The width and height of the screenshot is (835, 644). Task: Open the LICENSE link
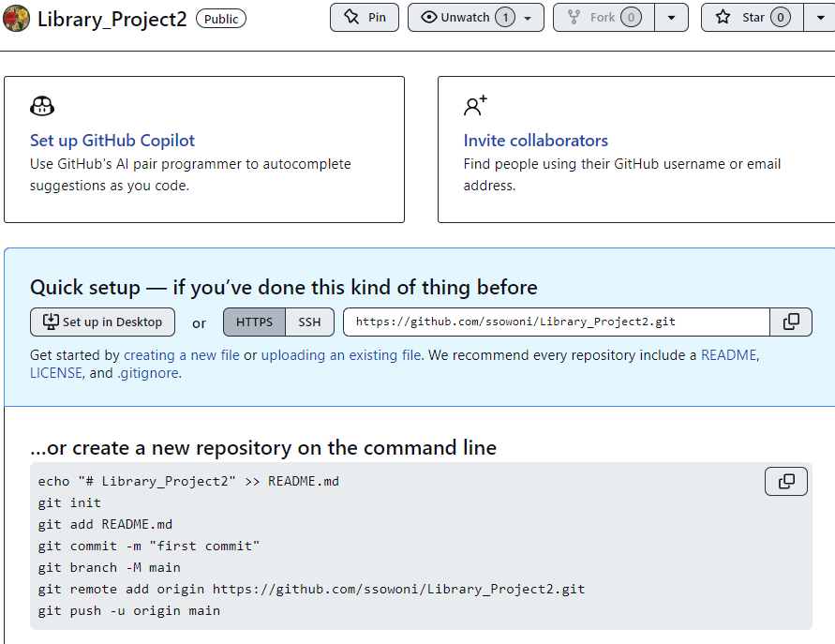[x=56, y=373]
